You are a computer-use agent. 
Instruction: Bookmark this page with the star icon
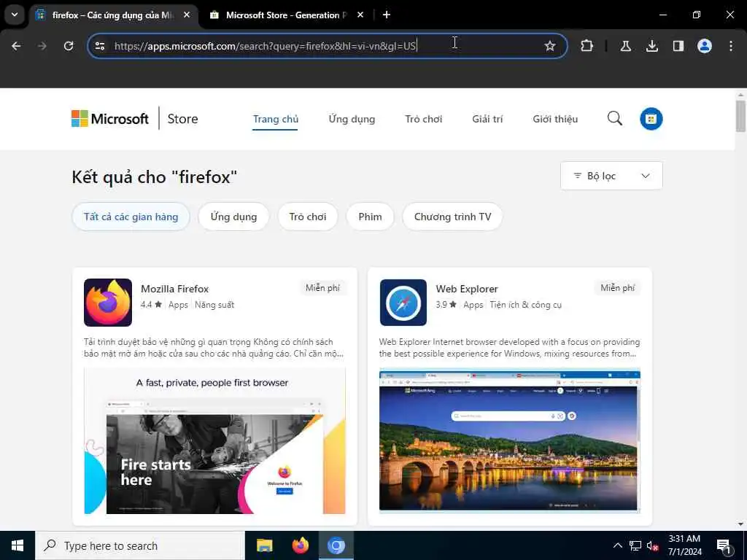pos(550,46)
